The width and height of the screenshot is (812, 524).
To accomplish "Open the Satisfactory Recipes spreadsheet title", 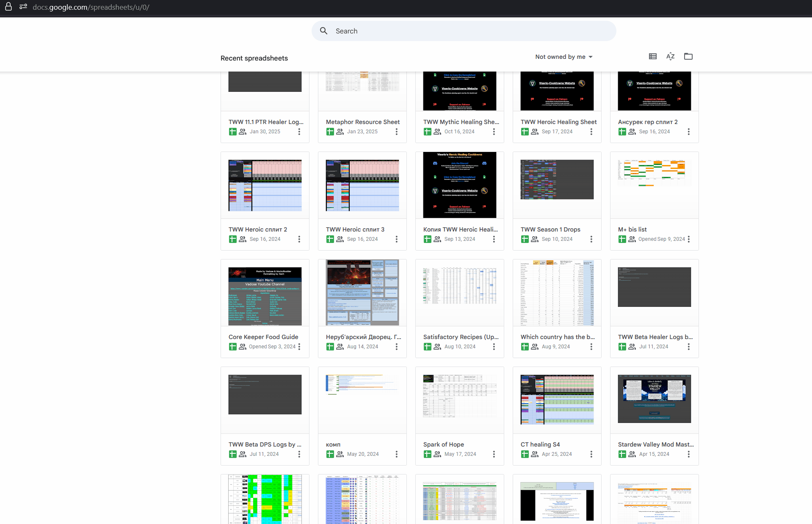I will click(x=461, y=337).
